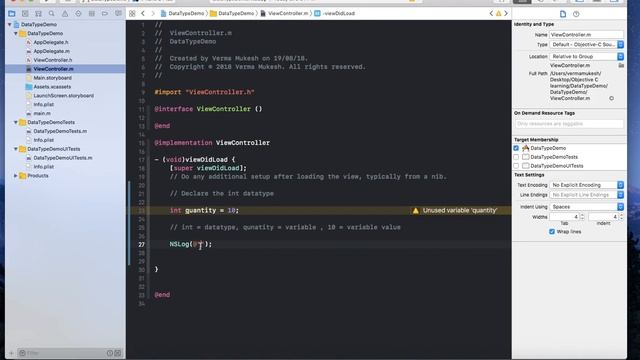Click "Unused variable 'quantity'" warning message

[x=460, y=211]
